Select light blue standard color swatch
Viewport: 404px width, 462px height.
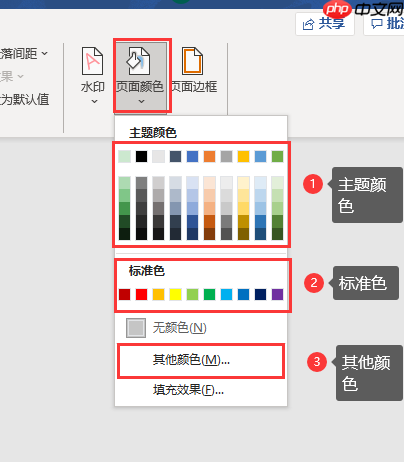(x=226, y=294)
